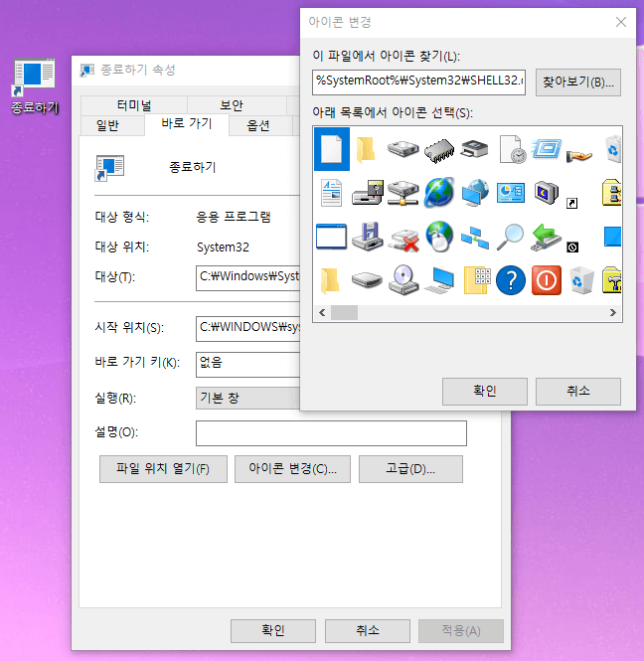Select the hand holding share icon

579,155
